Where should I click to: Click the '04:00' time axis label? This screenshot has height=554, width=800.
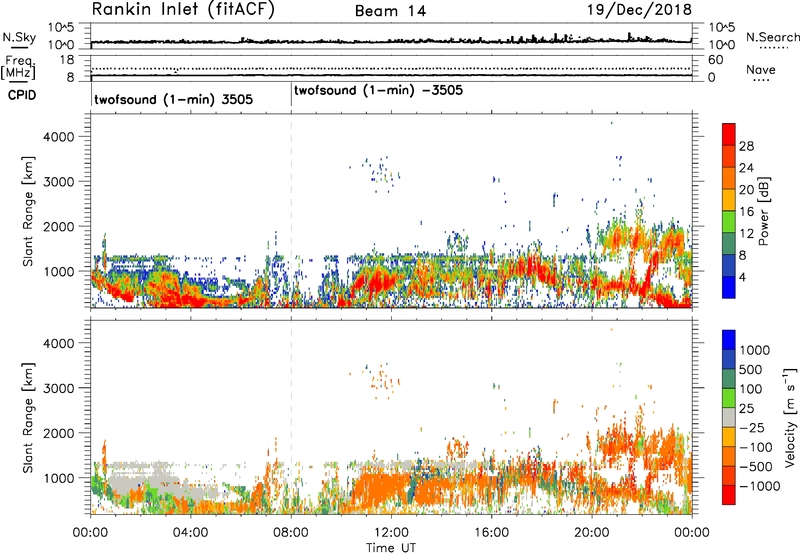[191, 533]
